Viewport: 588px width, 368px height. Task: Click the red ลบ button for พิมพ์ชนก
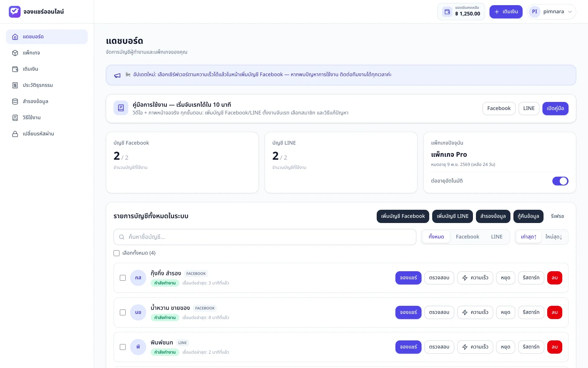pyautogui.click(x=555, y=347)
